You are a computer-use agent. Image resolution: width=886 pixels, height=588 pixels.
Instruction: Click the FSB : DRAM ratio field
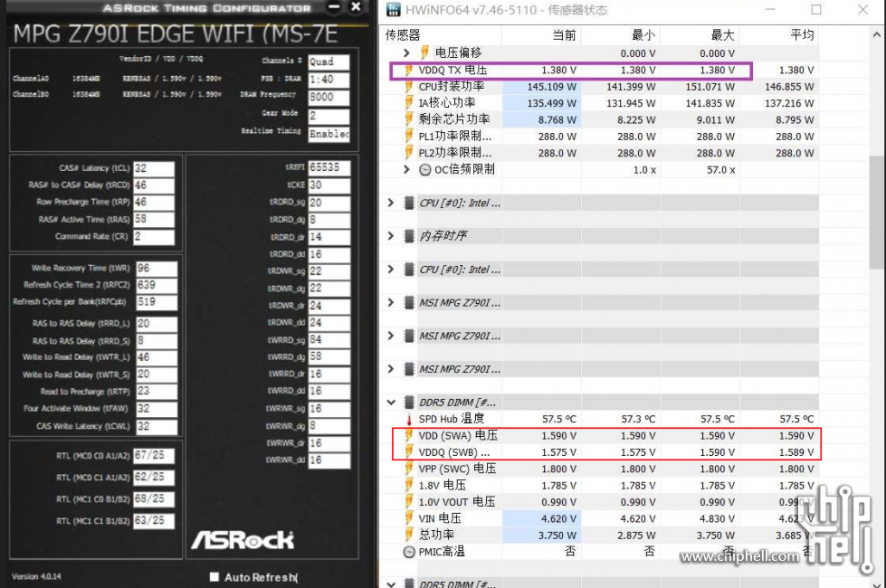point(329,80)
